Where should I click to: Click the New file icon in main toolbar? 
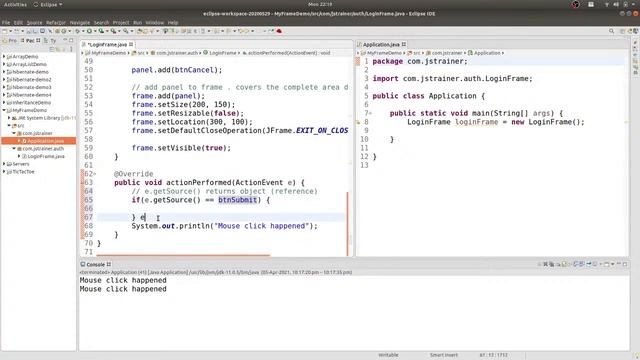[x=4, y=31]
